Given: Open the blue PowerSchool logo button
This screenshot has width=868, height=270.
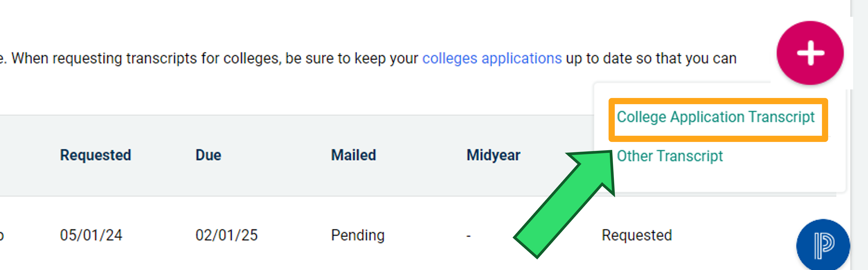Looking at the screenshot, I should (823, 245).
